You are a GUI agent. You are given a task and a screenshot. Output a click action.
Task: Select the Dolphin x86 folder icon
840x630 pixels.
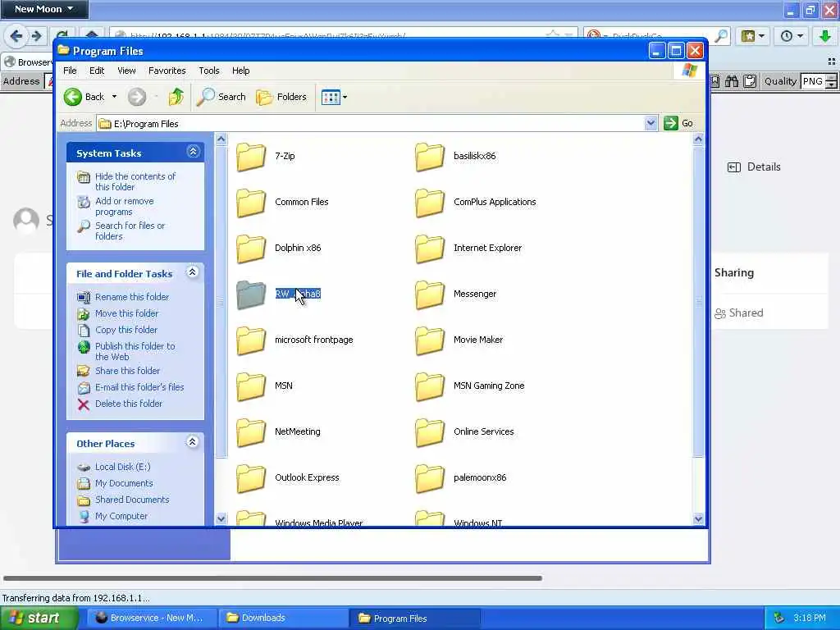[x=251, y=249]
